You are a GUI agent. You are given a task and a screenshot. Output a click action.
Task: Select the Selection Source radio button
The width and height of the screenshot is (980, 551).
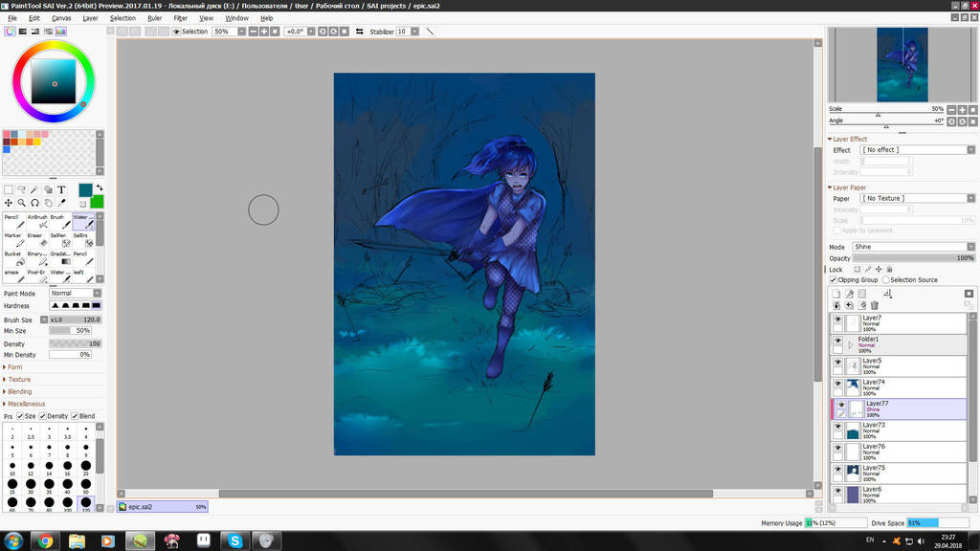pos(886,280)
